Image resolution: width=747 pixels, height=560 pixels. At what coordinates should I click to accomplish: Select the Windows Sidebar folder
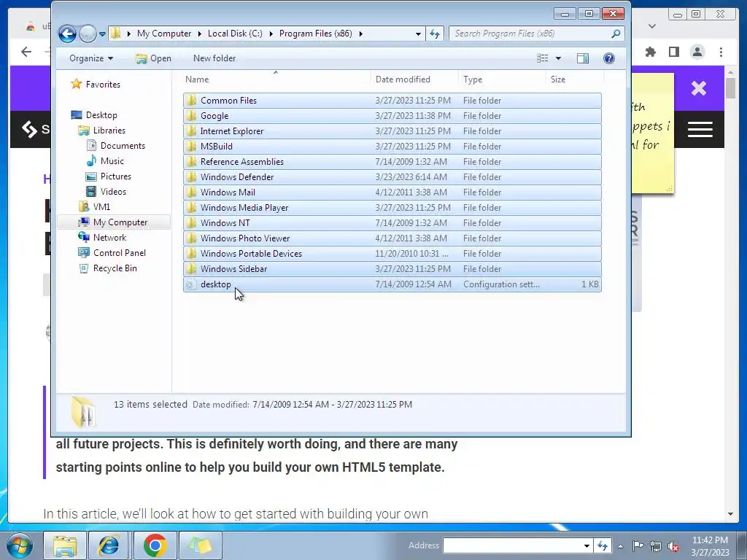pyautogui.click(x=392, y=269)
